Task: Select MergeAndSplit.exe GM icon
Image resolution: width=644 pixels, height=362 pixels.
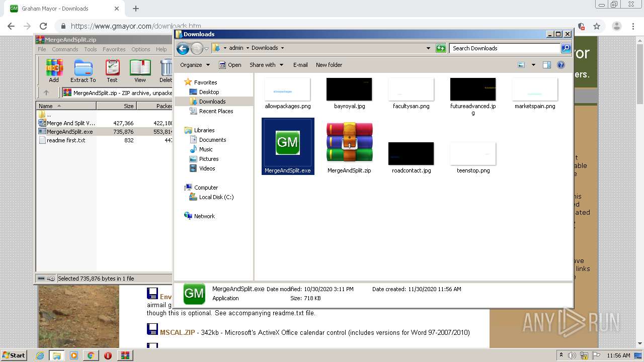Action: click(288, 146)
